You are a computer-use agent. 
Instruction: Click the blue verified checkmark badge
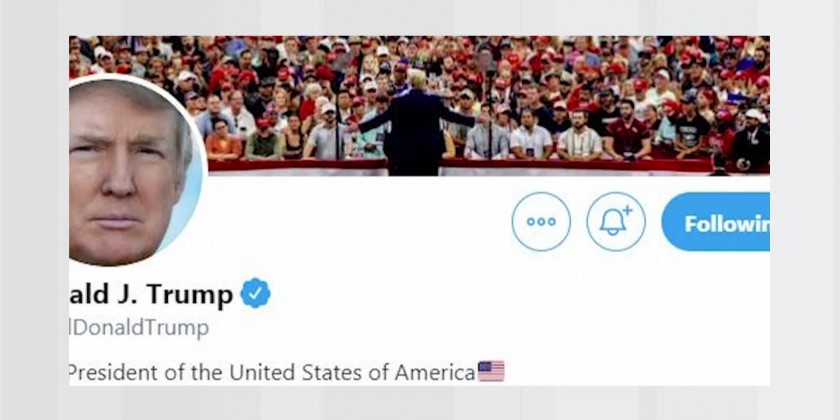click(x=255, y=293)
